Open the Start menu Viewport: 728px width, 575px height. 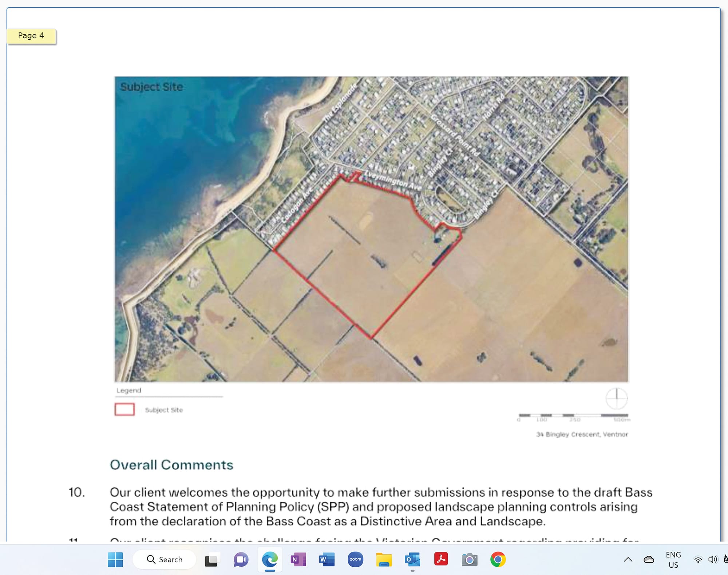116,559
